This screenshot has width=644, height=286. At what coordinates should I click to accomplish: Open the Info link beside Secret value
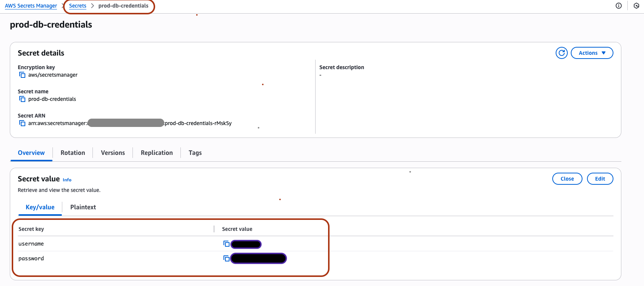(x=67, y=180)
